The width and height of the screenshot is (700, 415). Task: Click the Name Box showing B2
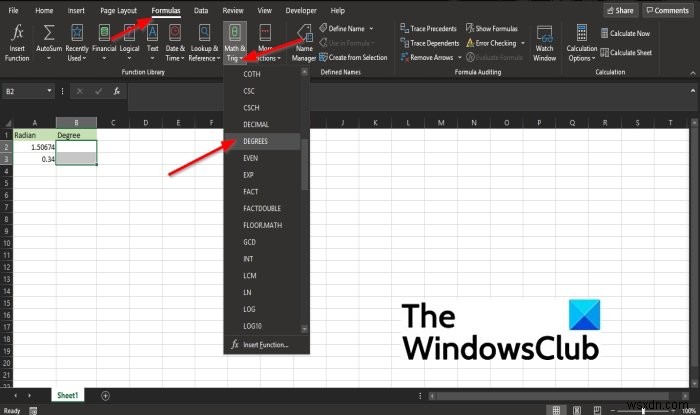coord(24,91)
